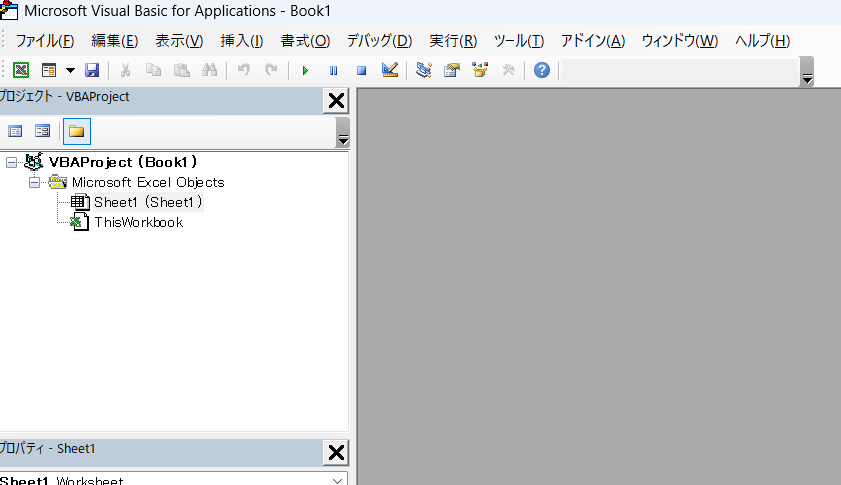Click the View Microsoft Excel icon
The height and width of the screenshot is (485, 841).
(21, 70)
